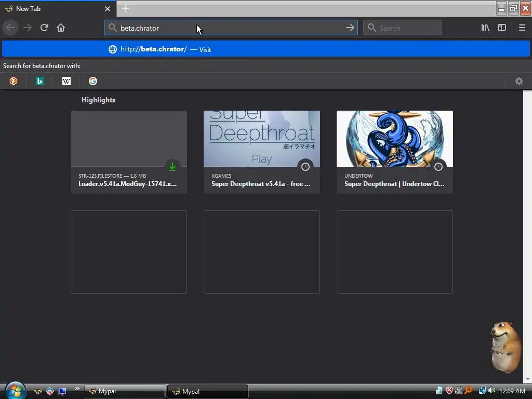
Task: Click the Search input field
Action: click(x=403, y=28)
